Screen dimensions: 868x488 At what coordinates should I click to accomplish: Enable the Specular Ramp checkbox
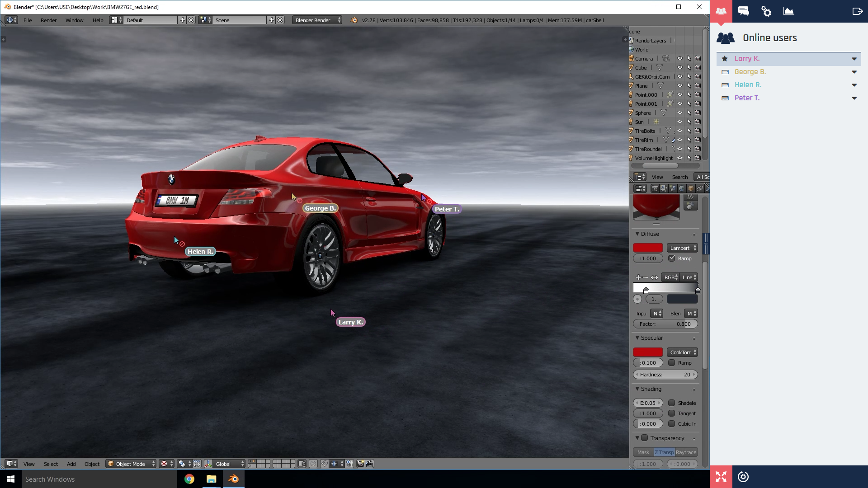(x=672, y=362)
